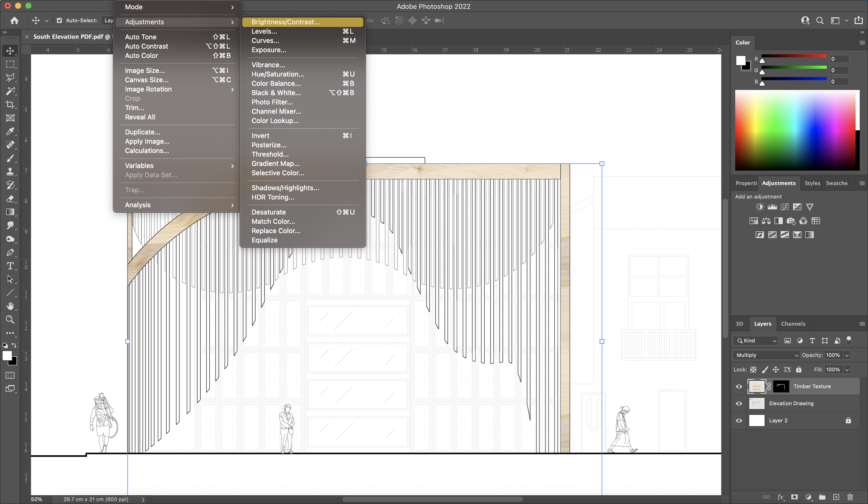Select the Gradient tool
The height and width of the screenshot is (504, 868).
point(10,212)
